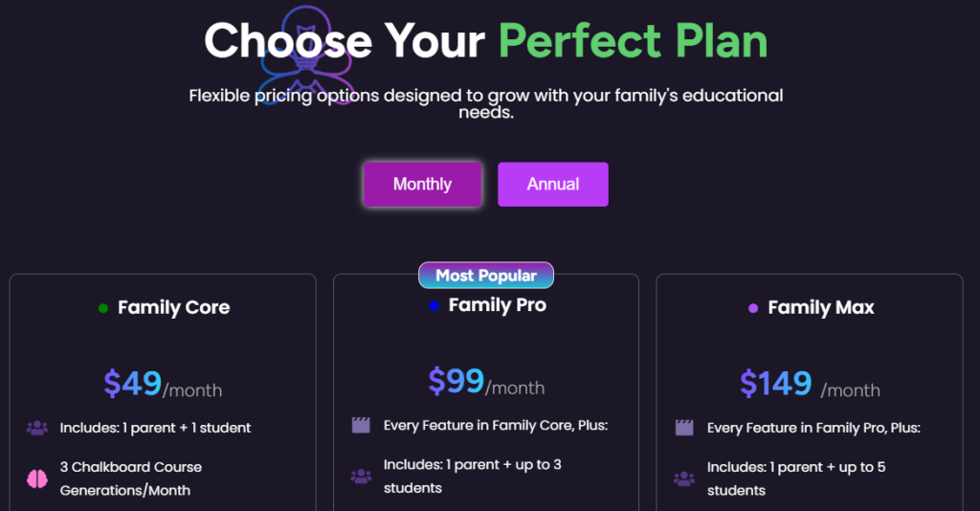Click the green dot next to Family Core
Image resolution: width=980 pixels, height=511 pixels.
pos(103,308)
